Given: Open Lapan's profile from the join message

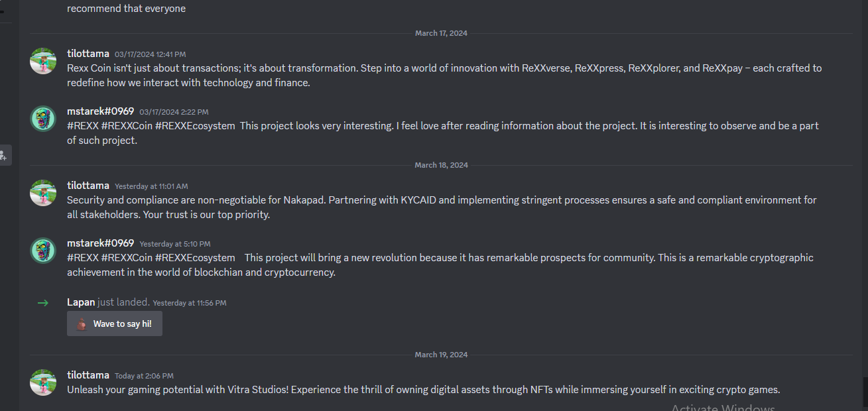Looking at the screenshot, I should (x=81, y=302).
